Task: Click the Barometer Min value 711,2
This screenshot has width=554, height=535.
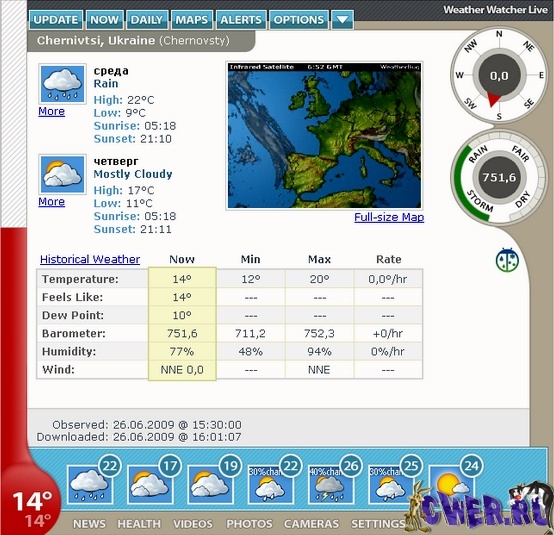Action: (251, 333)
